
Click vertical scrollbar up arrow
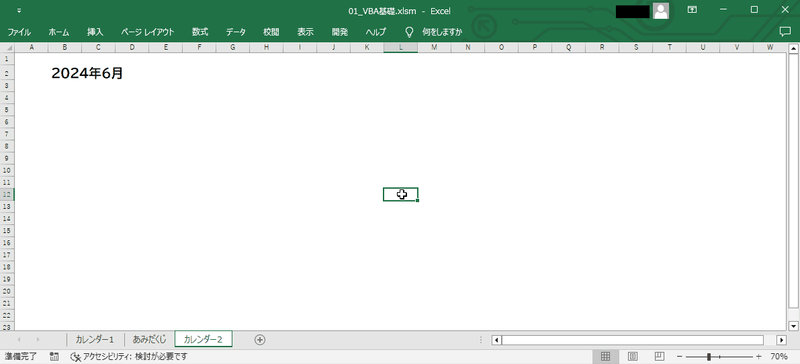(x=793, y=49)
